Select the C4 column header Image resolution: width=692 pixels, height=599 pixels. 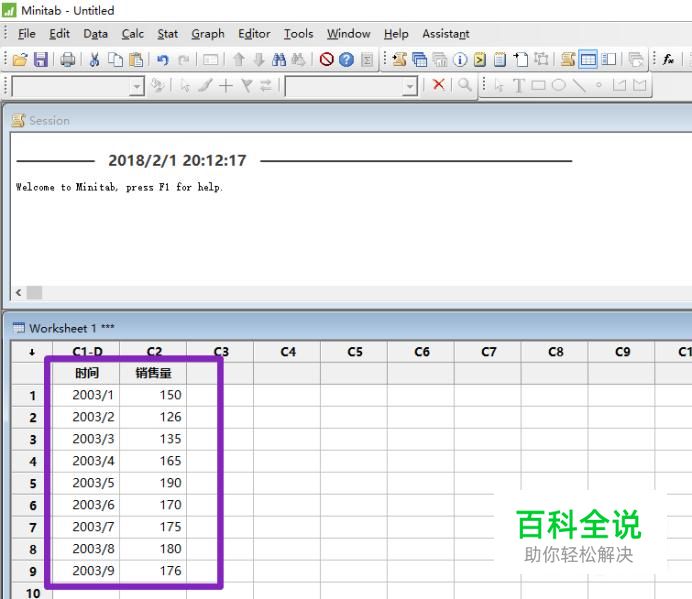click(288, 352)
